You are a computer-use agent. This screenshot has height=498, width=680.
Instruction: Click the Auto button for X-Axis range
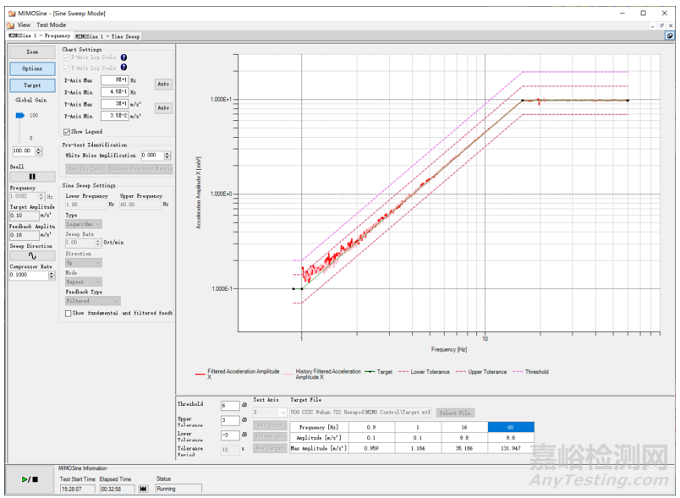(x=162, y=84)
